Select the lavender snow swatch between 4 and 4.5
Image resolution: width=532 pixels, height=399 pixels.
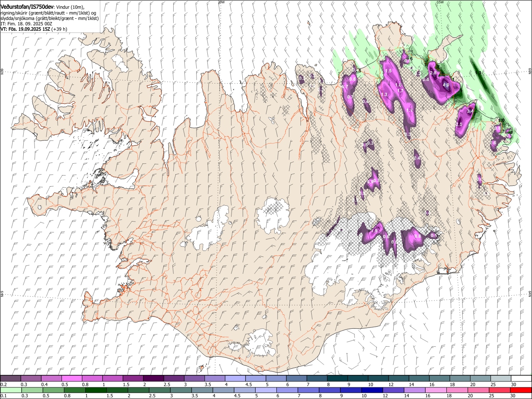coord(235,379)
